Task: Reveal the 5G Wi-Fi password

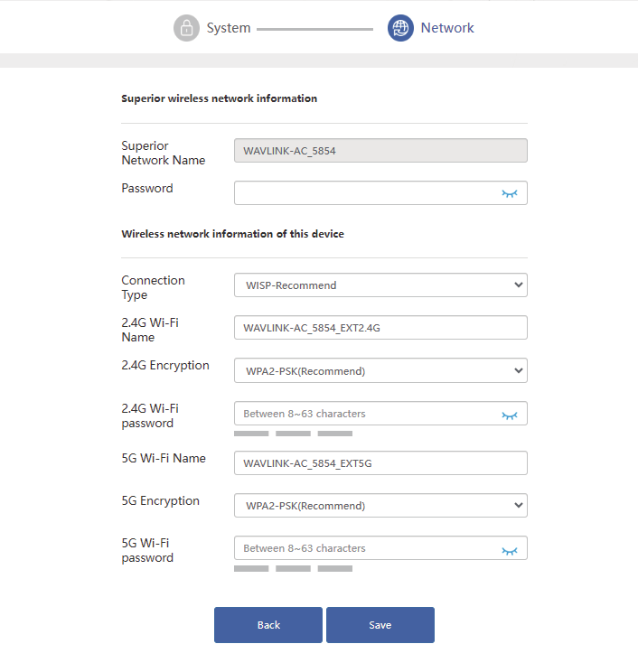Action: point(510,549)
